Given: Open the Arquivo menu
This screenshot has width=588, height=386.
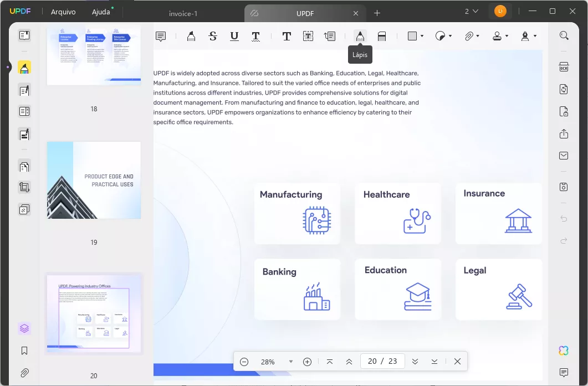Looking at the screenshot, I should pos(63,12).
